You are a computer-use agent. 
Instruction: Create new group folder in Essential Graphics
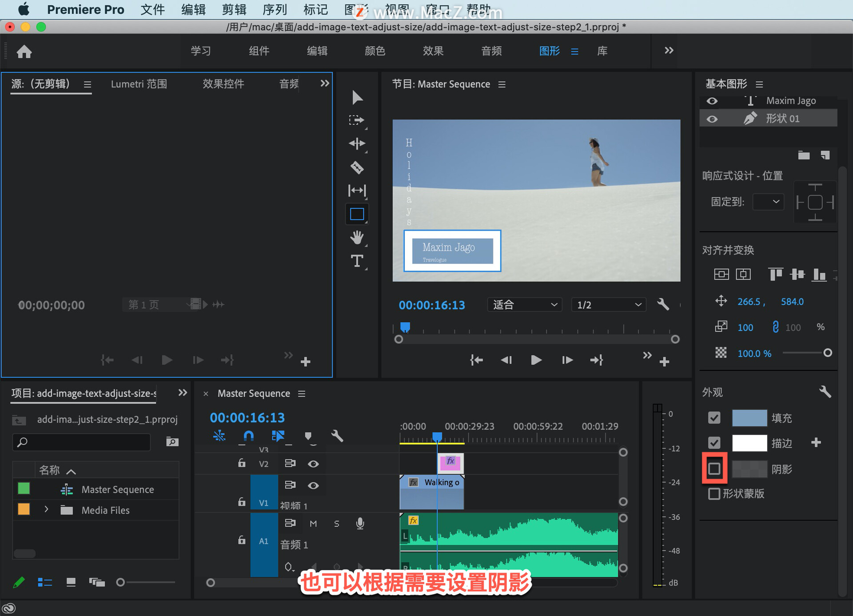coord(804,155)
